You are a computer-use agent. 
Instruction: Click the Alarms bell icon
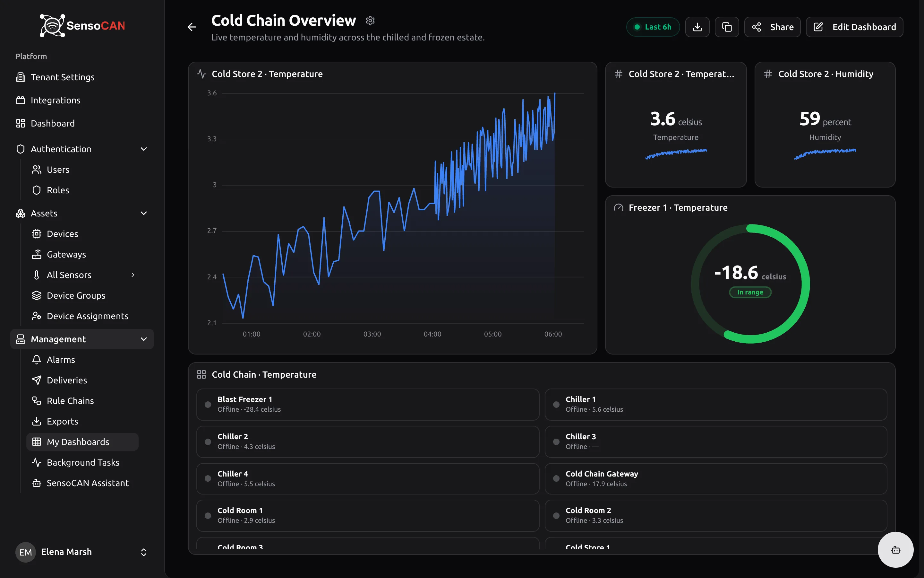pyautogui.click(x=37, y=360)
